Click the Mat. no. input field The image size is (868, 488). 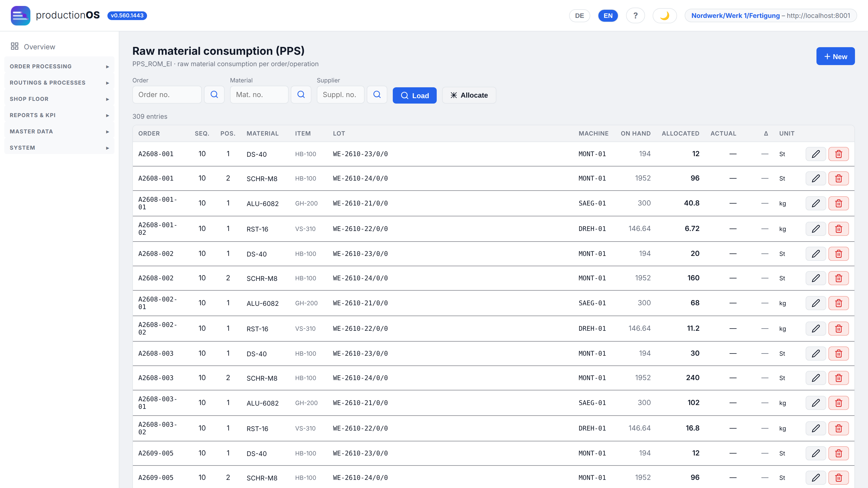(259, 95)
